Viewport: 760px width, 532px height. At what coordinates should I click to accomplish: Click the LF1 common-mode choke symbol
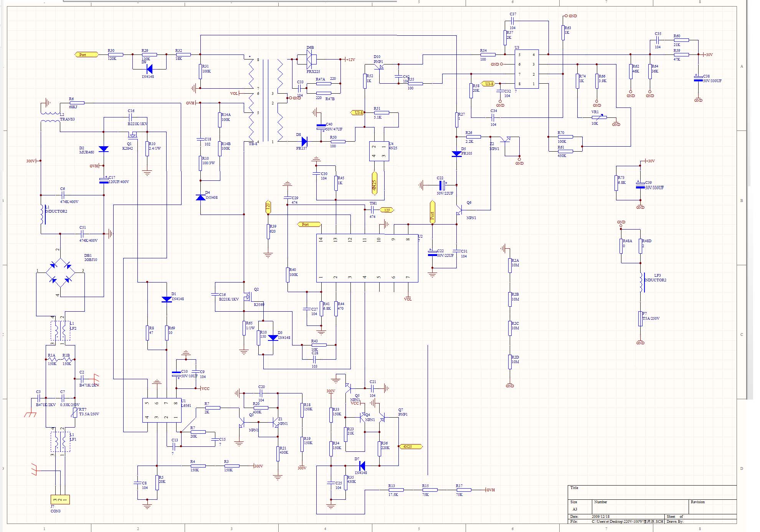point(60,442)
